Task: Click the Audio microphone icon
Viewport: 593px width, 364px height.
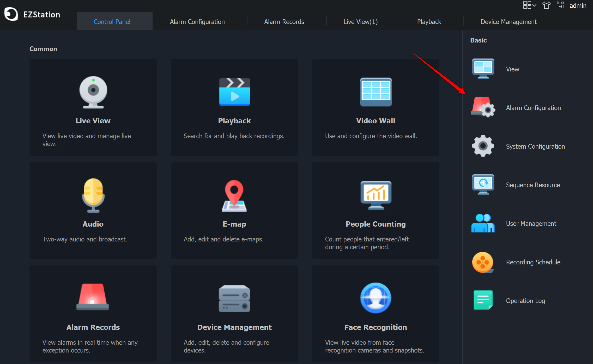Action: pos(93,195)
